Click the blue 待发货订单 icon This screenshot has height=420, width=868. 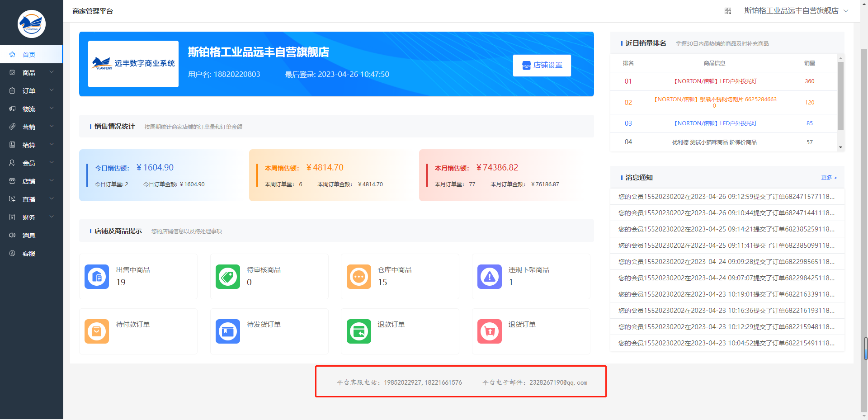[228, 331]
